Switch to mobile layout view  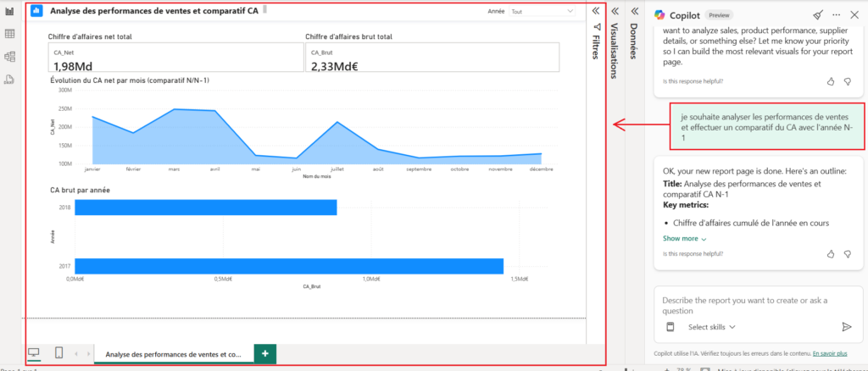pos(59,352)
